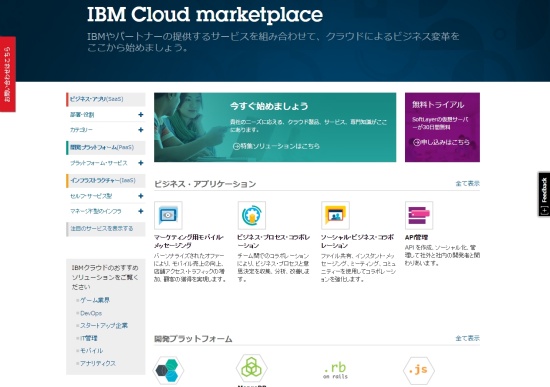Click the circled arrow before 申し込みはこちら

coord(417,142)
